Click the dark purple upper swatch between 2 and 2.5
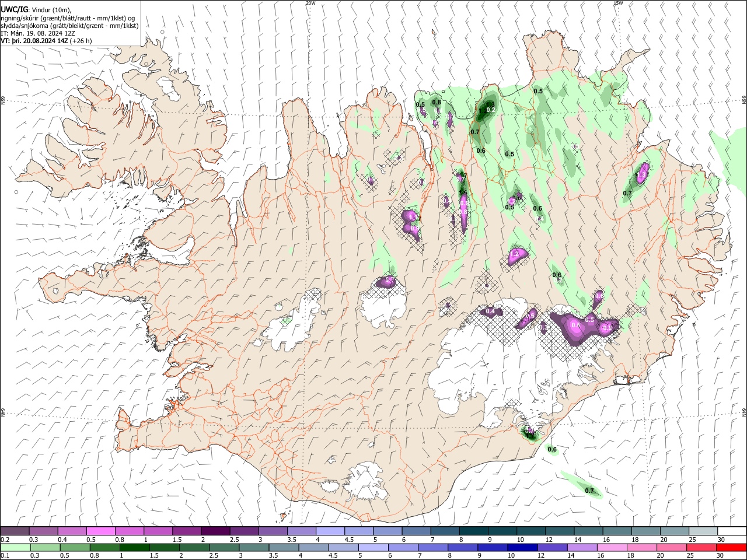Viewport: 747px width, 560px height. pos(215,531)
